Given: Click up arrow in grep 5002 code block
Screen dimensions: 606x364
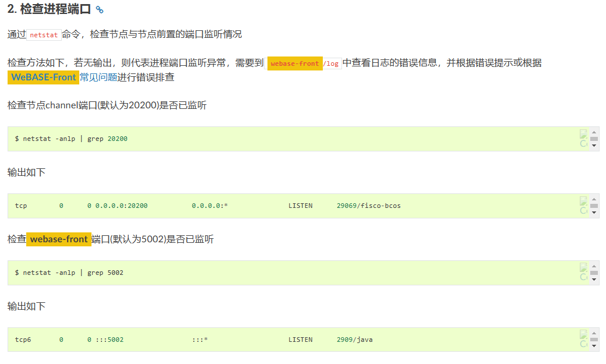Looking at the screenshot, I should click(594, 266).
